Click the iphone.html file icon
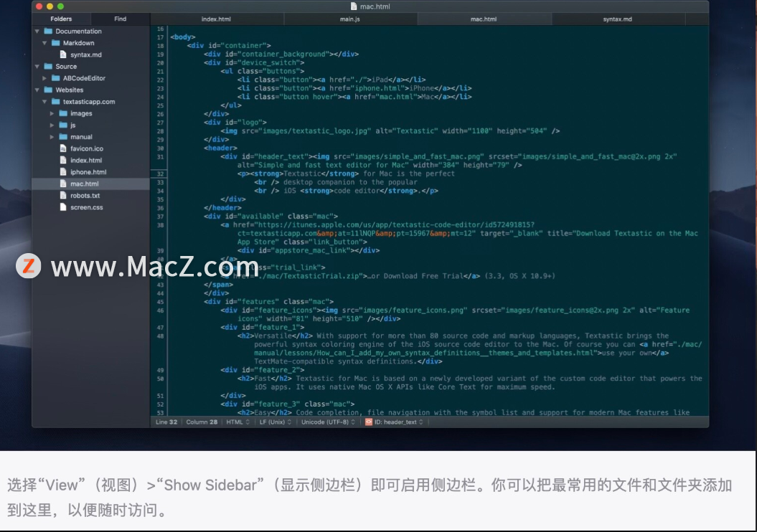This screenshot has width=757, height=532. 62,171
